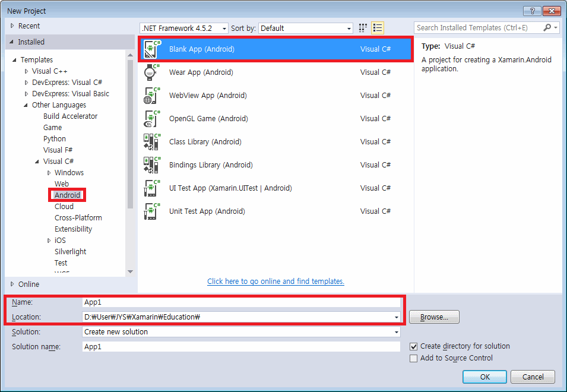Click the project Name input field
567x392 pixels.
[x=241, y=302]
